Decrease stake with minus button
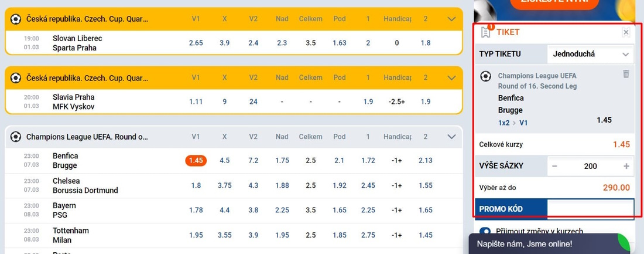The image size is (644, 254). pyautogui.click(x=555, y=167)
